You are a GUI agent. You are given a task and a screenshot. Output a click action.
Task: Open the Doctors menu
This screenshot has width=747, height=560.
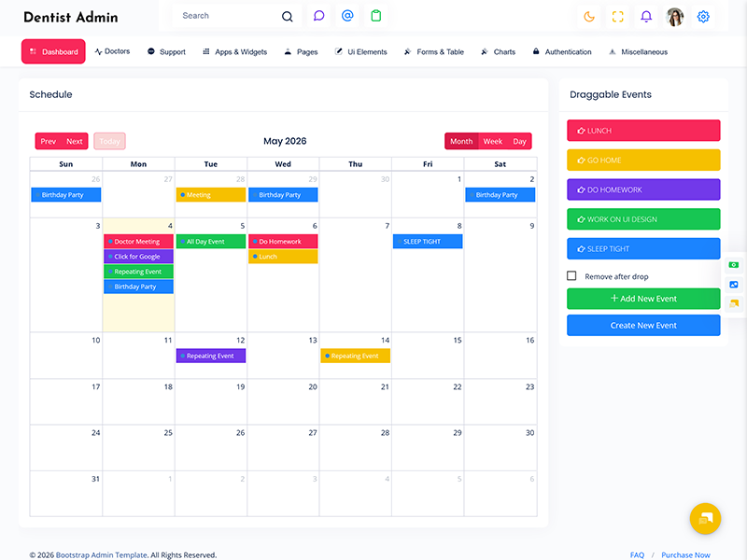click(x=112, y=51)
